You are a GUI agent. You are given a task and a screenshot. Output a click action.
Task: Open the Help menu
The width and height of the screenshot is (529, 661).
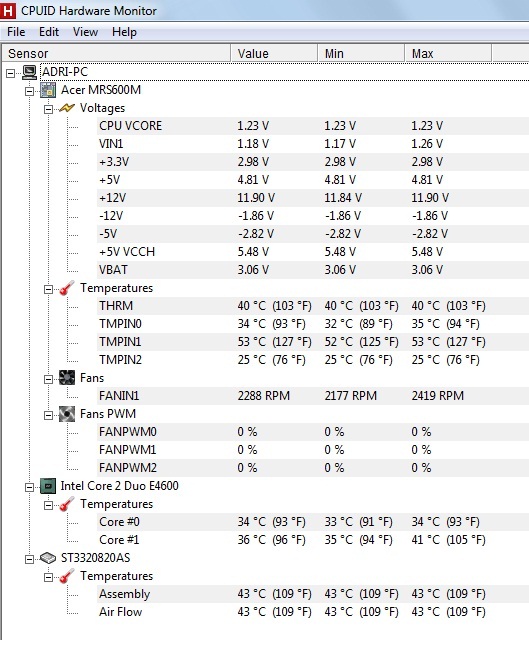click(x=124, y=32)
